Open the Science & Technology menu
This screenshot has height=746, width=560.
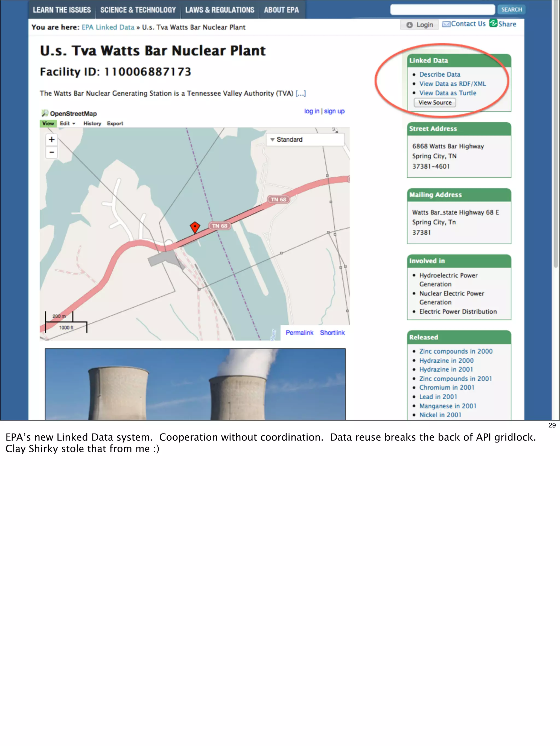(138, 10)
